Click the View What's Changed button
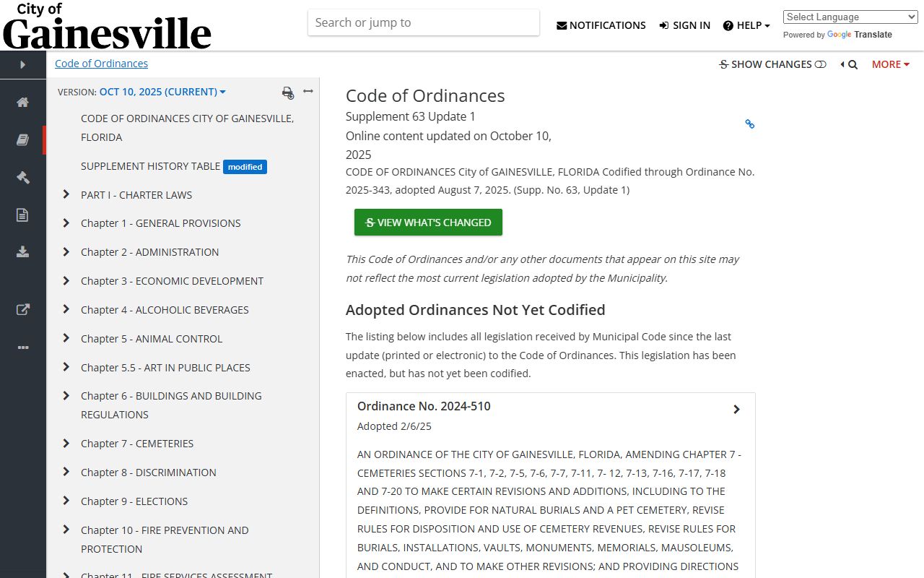Viewport: 924px width, 578px height. point(428,223)
